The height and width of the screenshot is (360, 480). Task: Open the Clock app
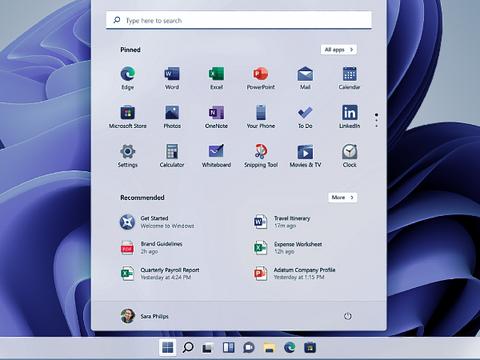coord(349,156)
